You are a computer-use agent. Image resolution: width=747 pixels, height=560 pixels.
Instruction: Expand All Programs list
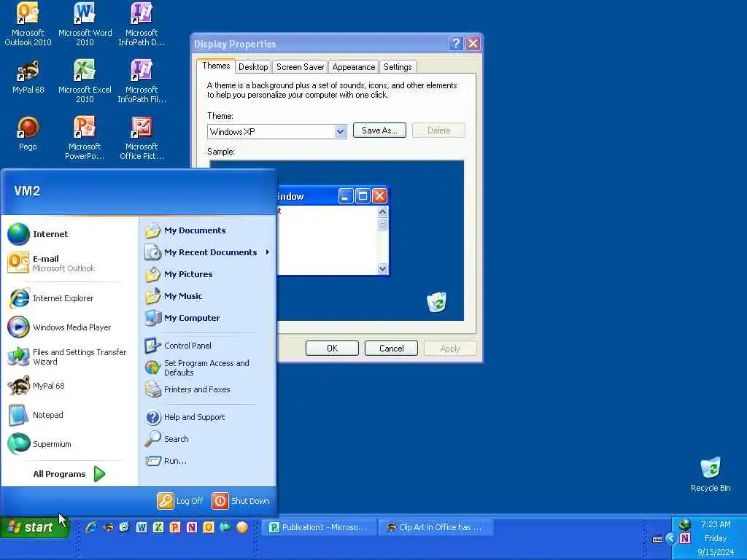pos(69,474)
